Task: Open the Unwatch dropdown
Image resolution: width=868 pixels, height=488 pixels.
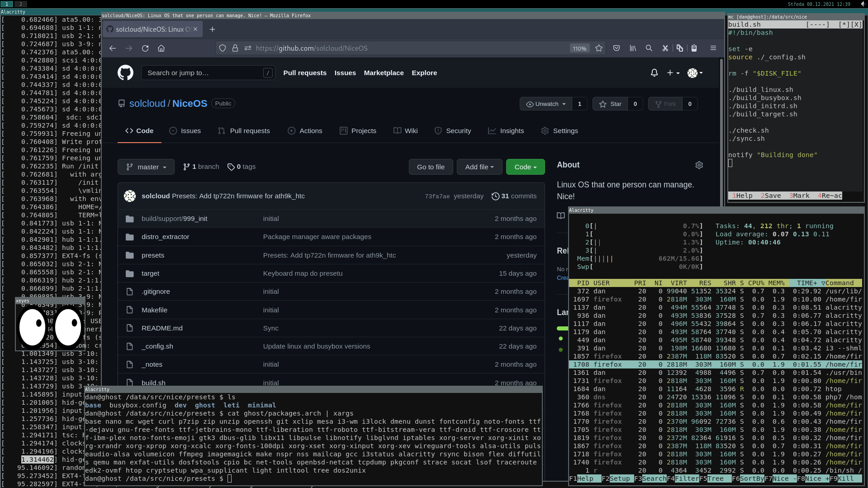Action: (x=545, y=104)
